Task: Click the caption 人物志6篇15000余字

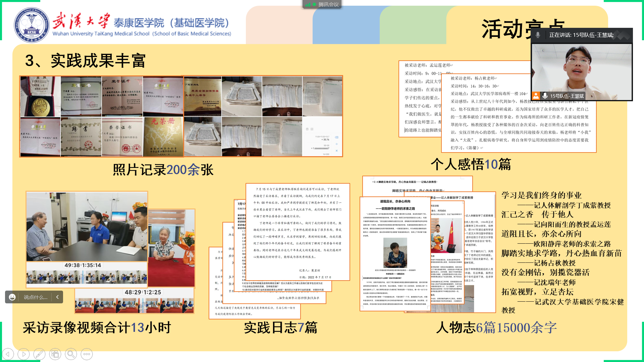Action: 496,327
